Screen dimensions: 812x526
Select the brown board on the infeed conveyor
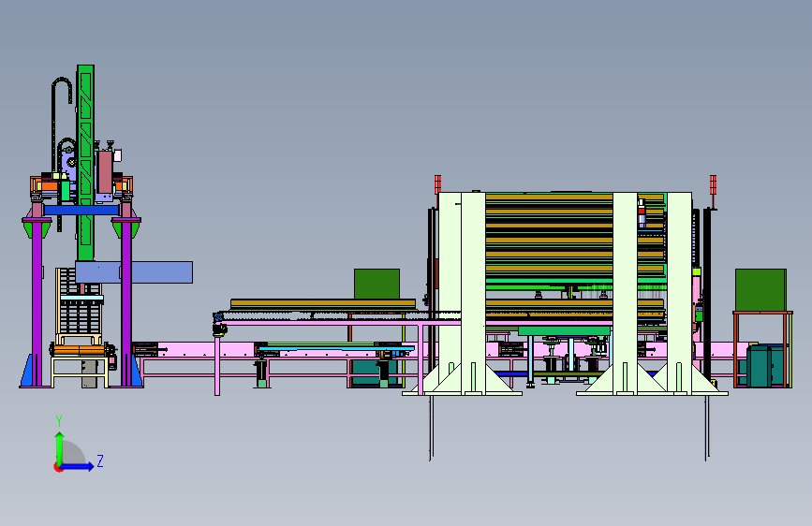[323, 304]
